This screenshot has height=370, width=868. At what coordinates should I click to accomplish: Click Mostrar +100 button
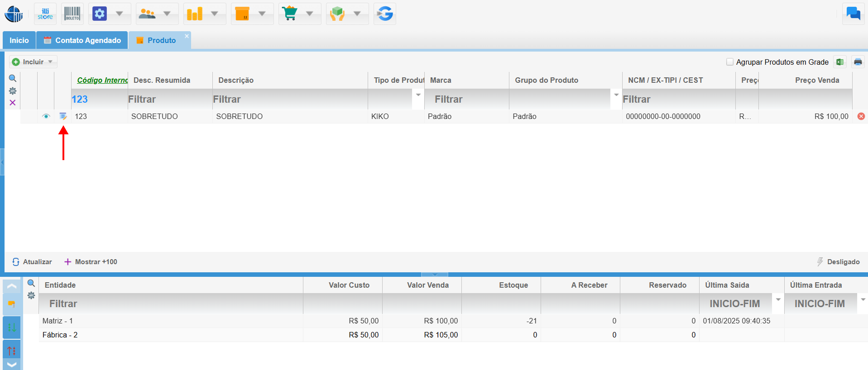[91, 262]
